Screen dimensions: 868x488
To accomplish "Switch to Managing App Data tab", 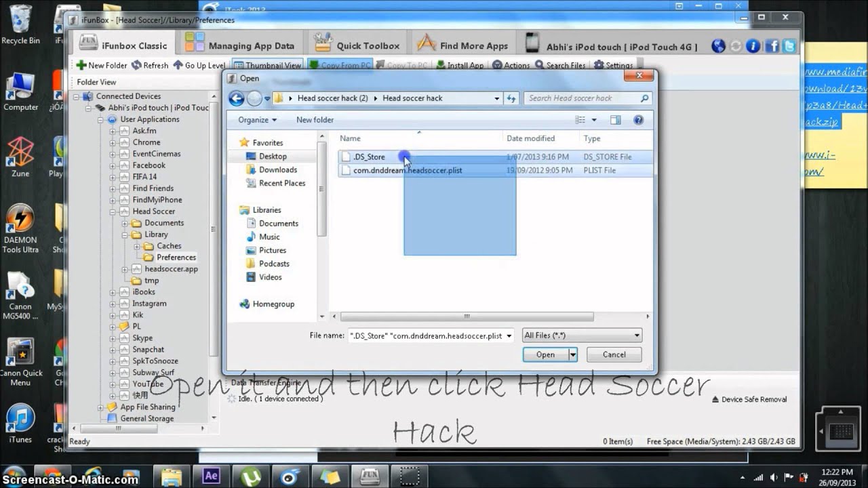I will coord(241,45).
